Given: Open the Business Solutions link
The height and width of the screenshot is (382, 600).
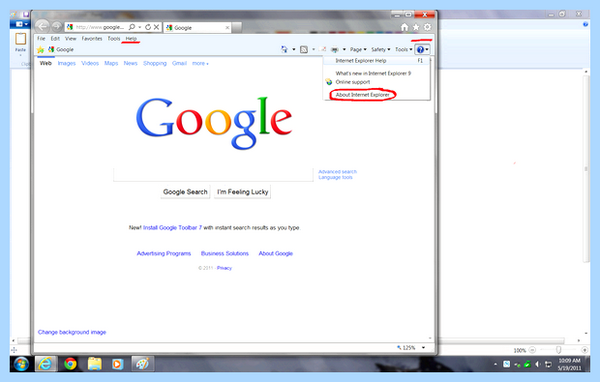Looking at the screenshot, I should coord(225,253).
